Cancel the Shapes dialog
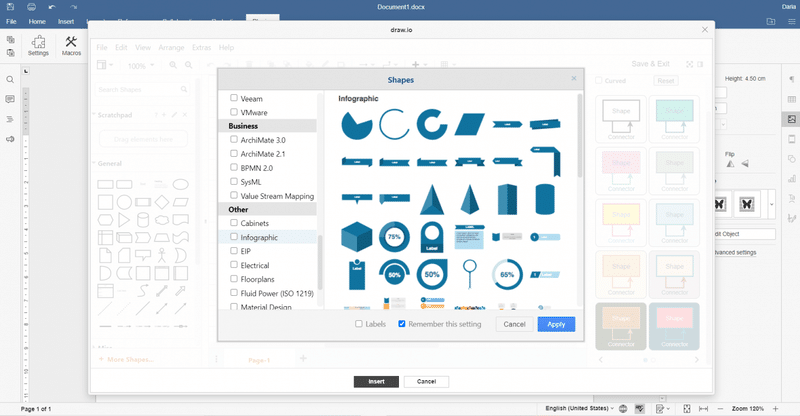 coord(514,324)
